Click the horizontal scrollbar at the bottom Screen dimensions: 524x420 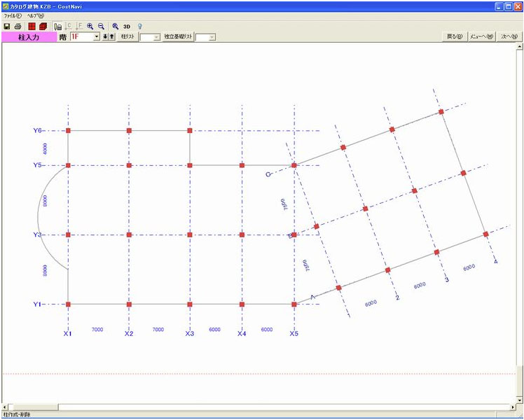pos(280,407)
